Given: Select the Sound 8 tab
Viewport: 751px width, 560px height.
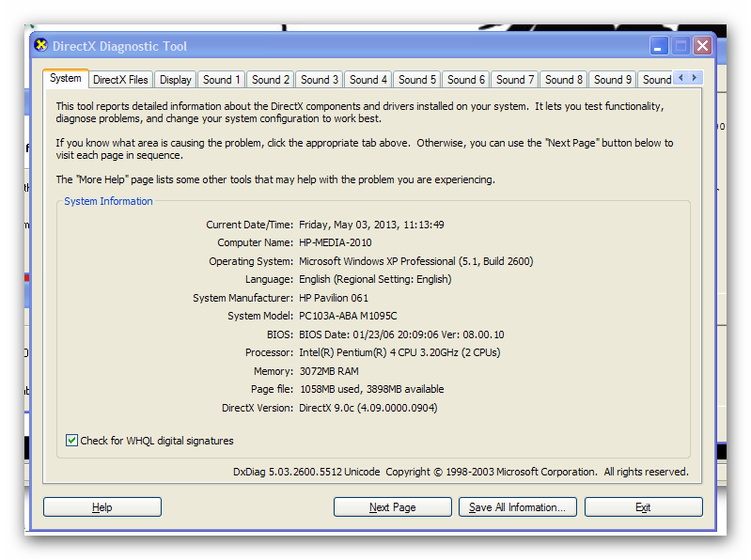Looking at the screenshot, I should pyautogui.click(x=564, y=80).
